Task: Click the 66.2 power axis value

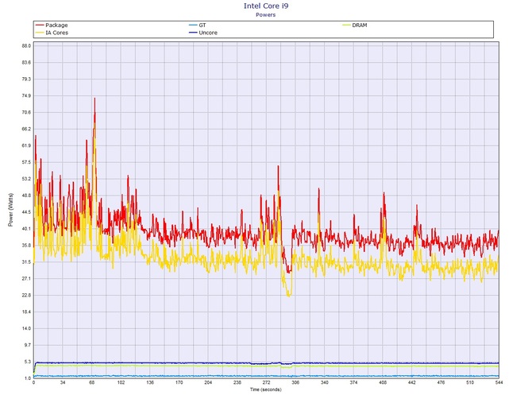Action: 27,129
